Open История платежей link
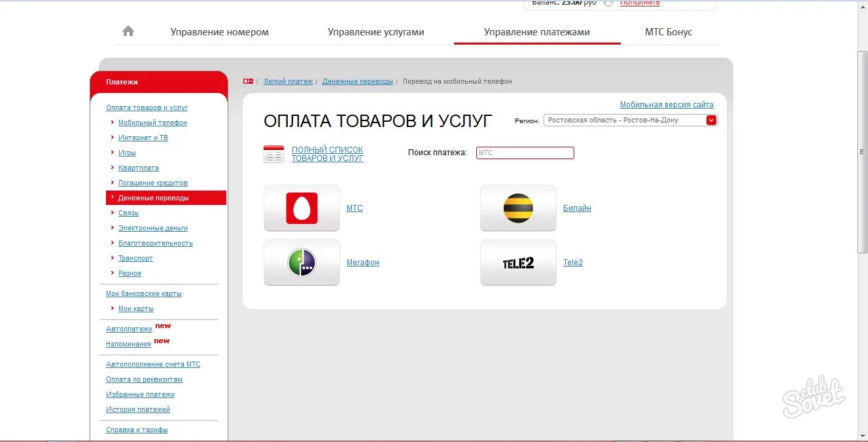This screenshot has width=868, height=442. click(138, 409)
